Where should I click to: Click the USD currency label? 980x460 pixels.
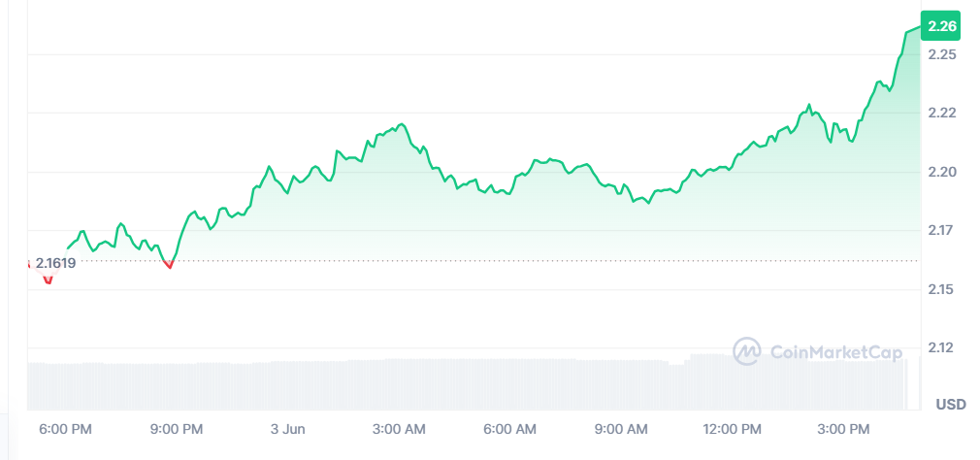tap(950, 404)
